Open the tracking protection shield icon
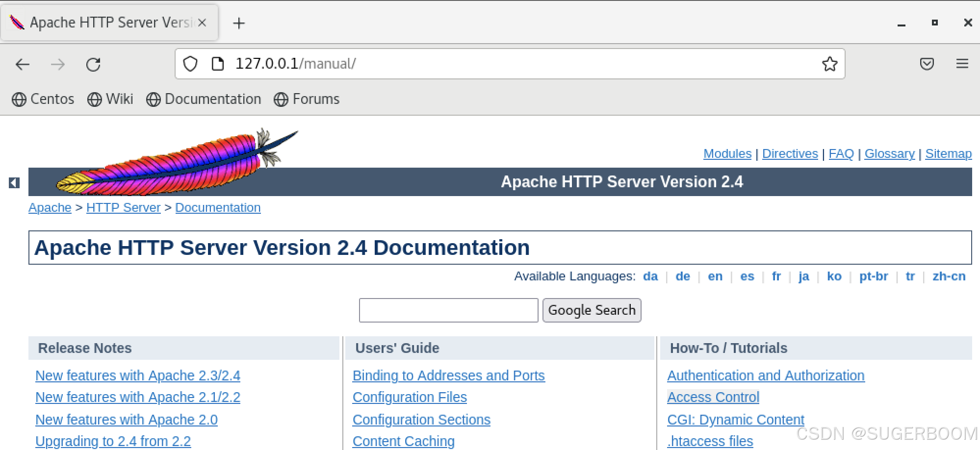 (190, 64)
